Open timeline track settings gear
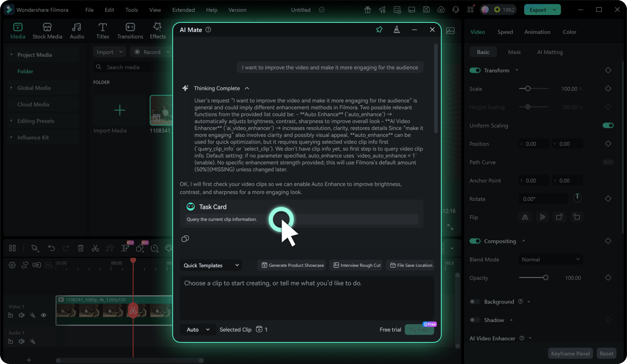This screenshot has width=627, height=364. tap(12, 265)
